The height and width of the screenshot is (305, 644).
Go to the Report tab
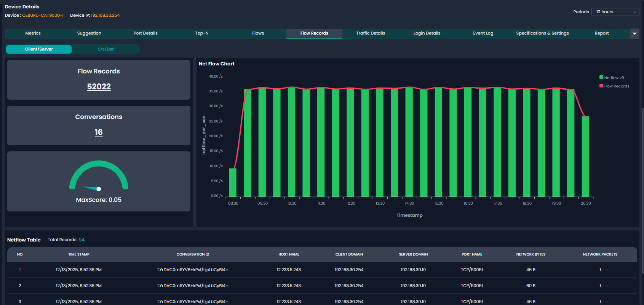coord(602,33)
